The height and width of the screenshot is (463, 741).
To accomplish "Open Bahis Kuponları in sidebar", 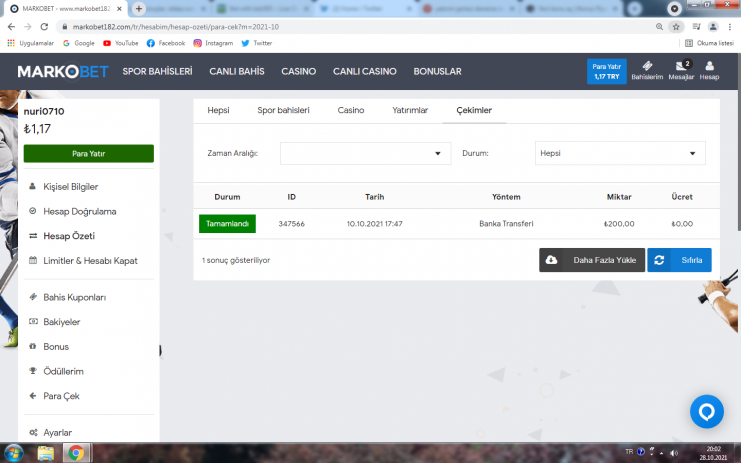I will point(74,297).
